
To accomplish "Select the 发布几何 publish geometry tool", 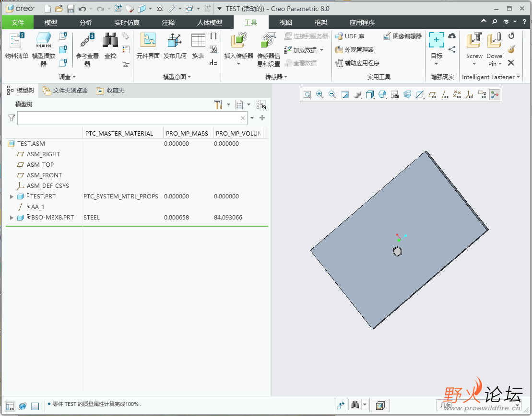I will coord(175,46).
